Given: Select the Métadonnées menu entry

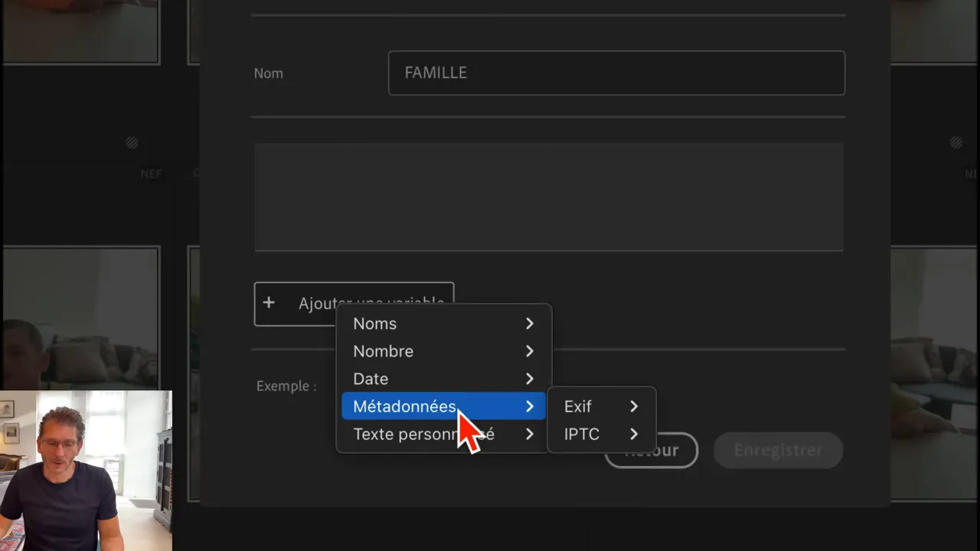Looking at the screenshot, I should coord(404,406).
